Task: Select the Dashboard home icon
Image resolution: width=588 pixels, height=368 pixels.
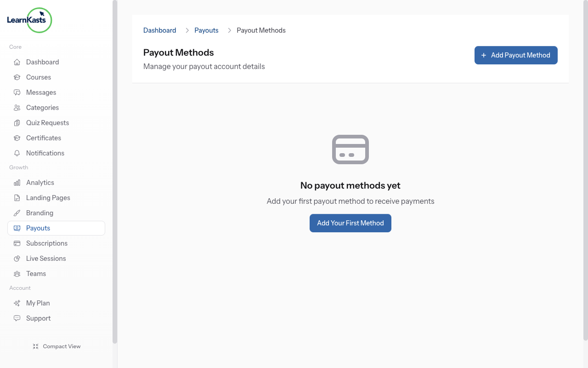Action: click(x=17, y=62)
